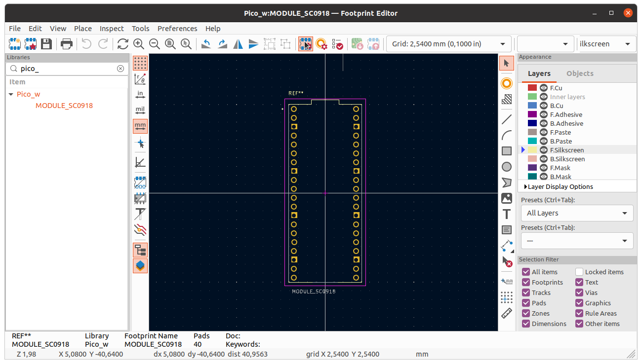642x364 pixels.
Task: Zoom to fit the page
Action: coord(170,44)
